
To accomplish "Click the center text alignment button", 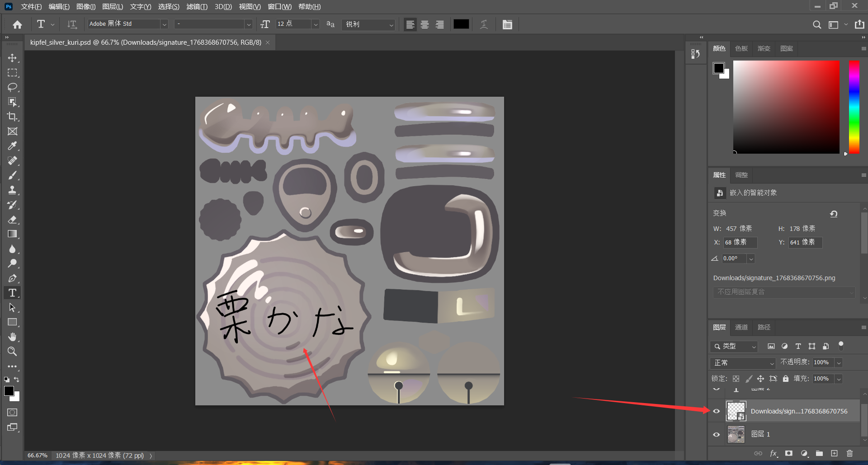I will [x=425, y=24].
